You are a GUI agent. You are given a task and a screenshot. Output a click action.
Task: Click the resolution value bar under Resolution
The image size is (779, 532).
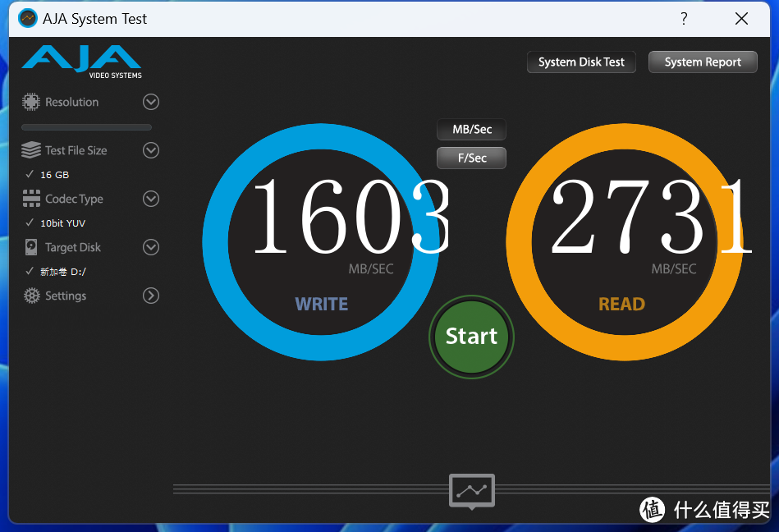(86, 127)
